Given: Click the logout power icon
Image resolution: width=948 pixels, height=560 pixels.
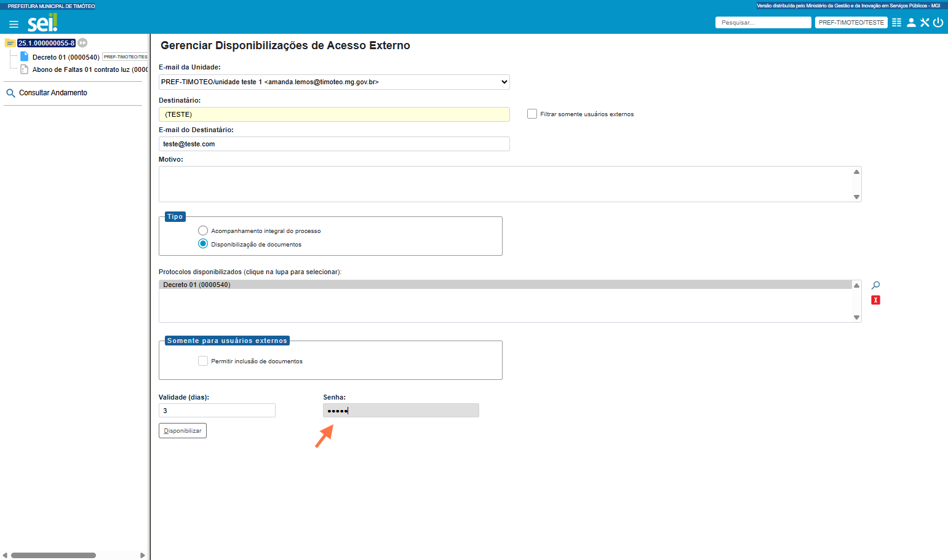Looking at the screenshot, I should [938, 23].
